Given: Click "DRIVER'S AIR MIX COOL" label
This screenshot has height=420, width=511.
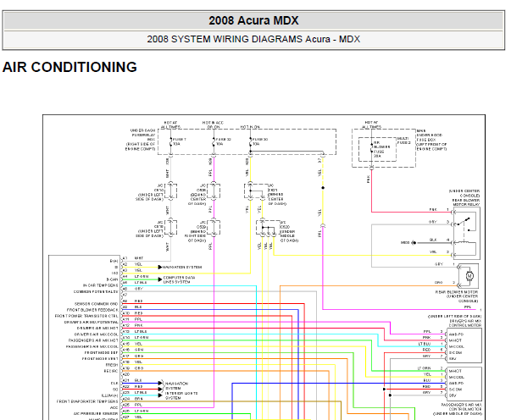Looking at the screenshot, I should 96,334.
